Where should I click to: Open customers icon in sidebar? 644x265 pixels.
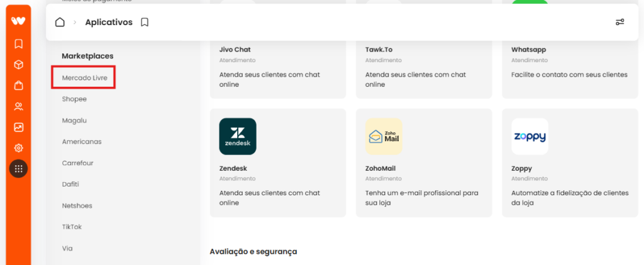pos(18,107)
